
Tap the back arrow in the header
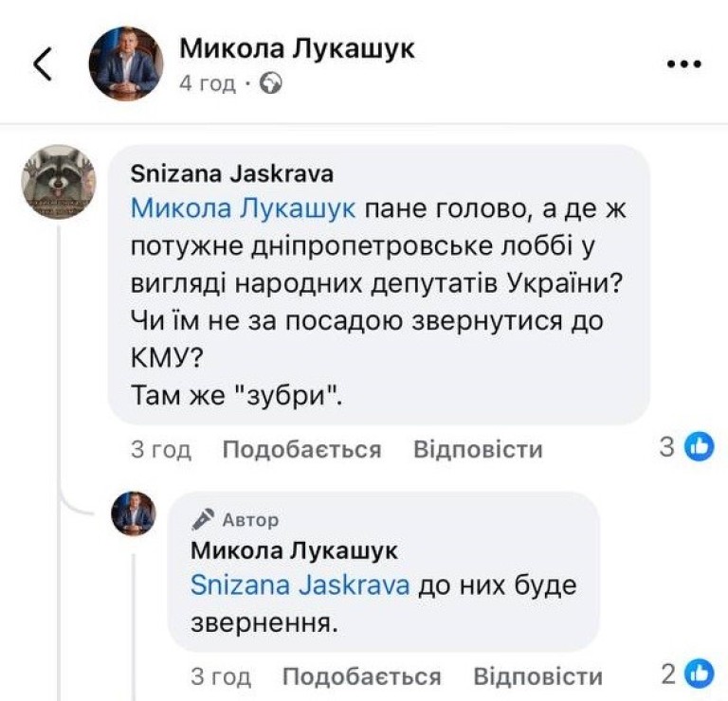tap(43, 64)
